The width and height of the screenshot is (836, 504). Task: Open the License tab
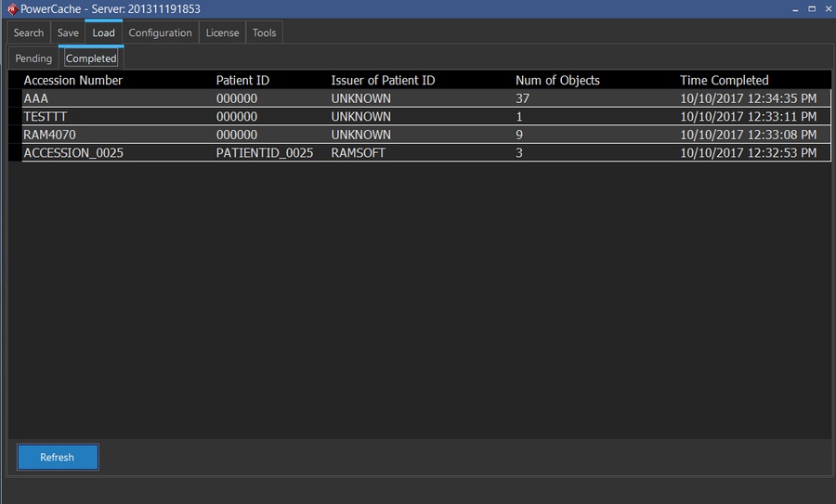click(x=222, y=32)
